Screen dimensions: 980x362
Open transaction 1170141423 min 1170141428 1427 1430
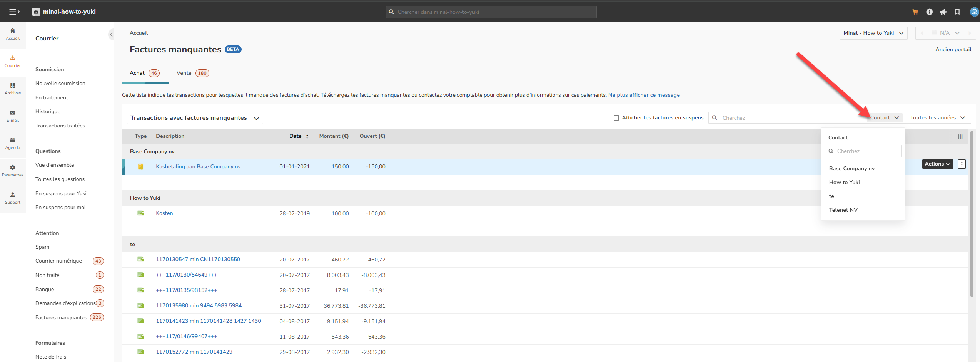(209, 321)
